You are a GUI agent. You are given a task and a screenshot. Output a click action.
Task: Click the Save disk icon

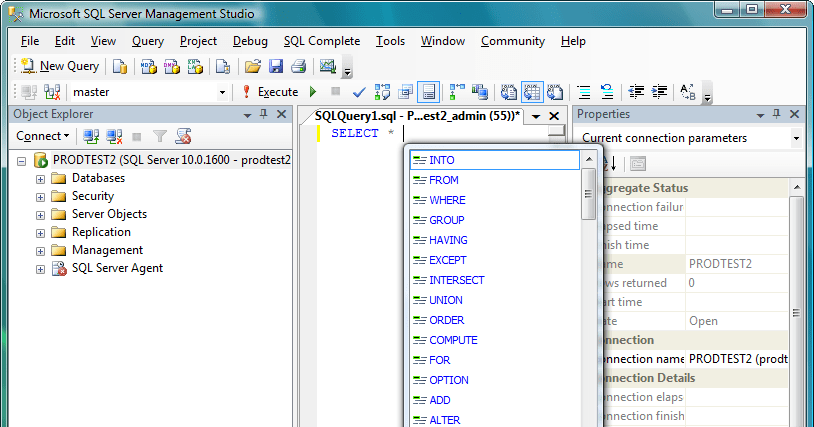click(275, 67)
